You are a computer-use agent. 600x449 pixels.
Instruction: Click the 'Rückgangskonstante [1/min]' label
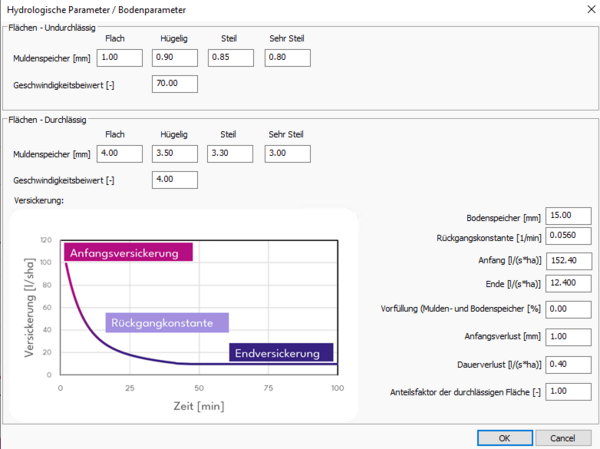[489, 238]
